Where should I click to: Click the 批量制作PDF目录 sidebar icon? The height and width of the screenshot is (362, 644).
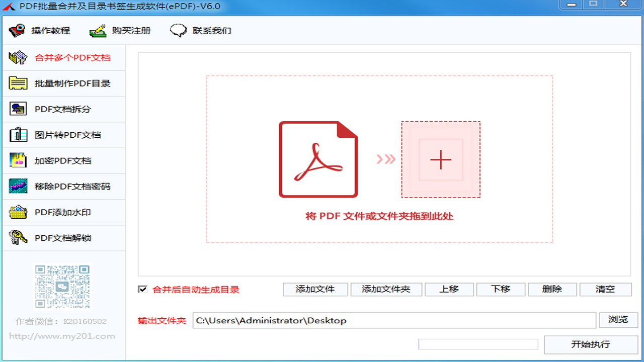(x=18, y=83)
